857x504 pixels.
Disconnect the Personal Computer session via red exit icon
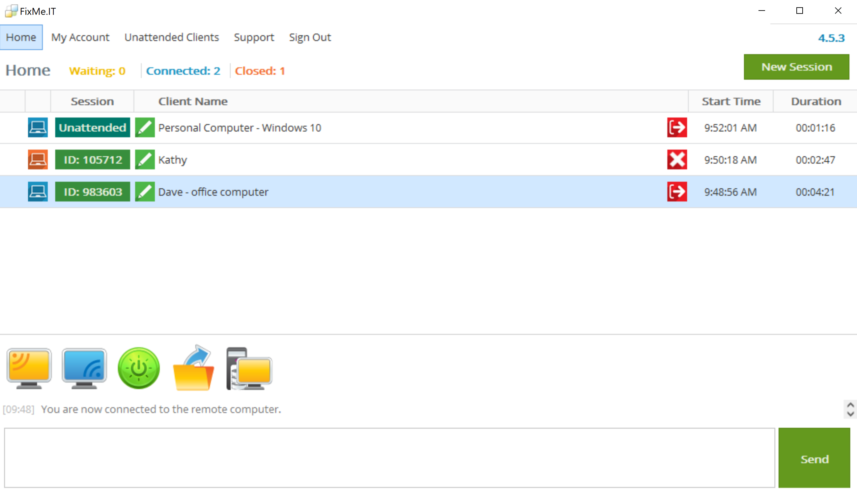(x=677, y=128)
